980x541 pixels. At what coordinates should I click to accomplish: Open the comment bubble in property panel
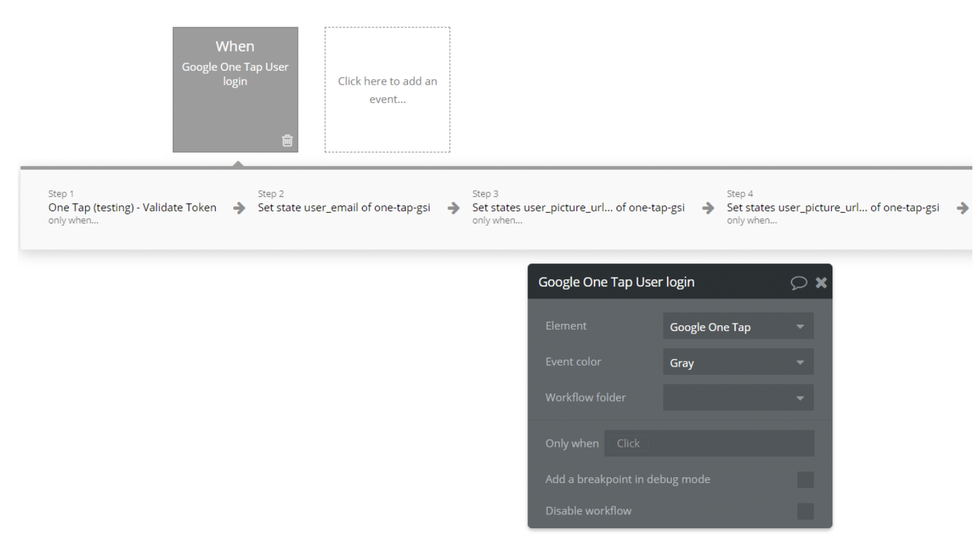click(x=799, y=283)
